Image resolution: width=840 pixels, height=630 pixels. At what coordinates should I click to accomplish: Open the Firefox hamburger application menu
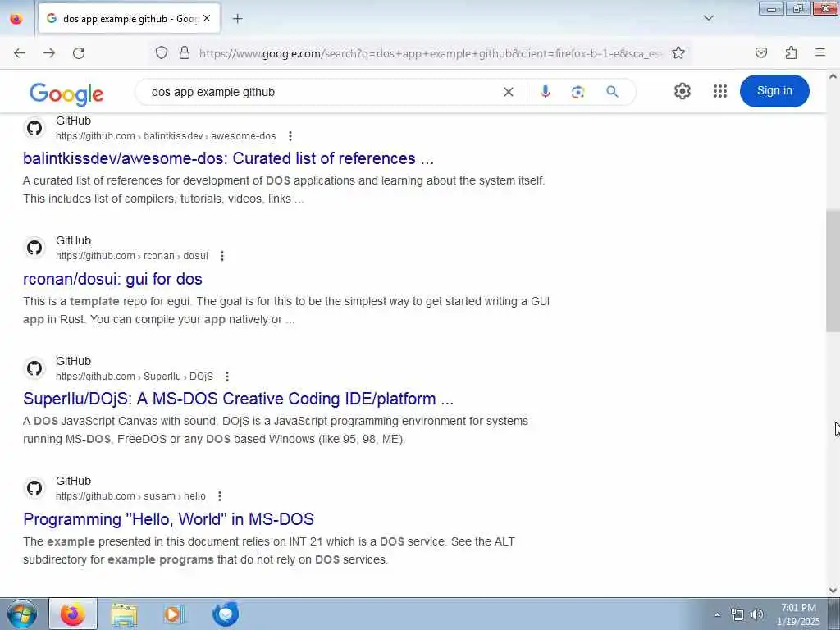point(820,52)
